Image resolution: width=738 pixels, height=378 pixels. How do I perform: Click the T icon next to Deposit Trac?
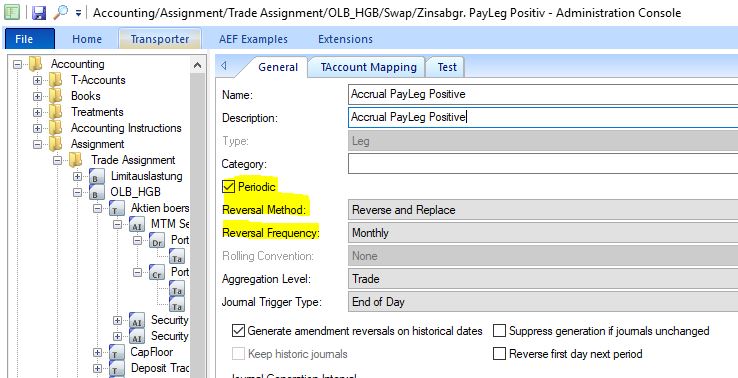[x=117, y=369]
